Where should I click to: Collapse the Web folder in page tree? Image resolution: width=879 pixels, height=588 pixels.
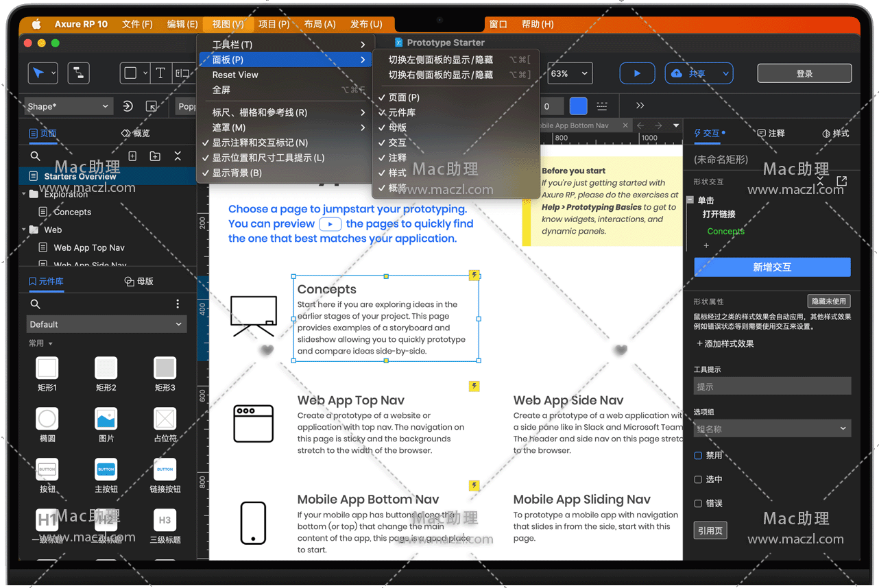(24, 230)
